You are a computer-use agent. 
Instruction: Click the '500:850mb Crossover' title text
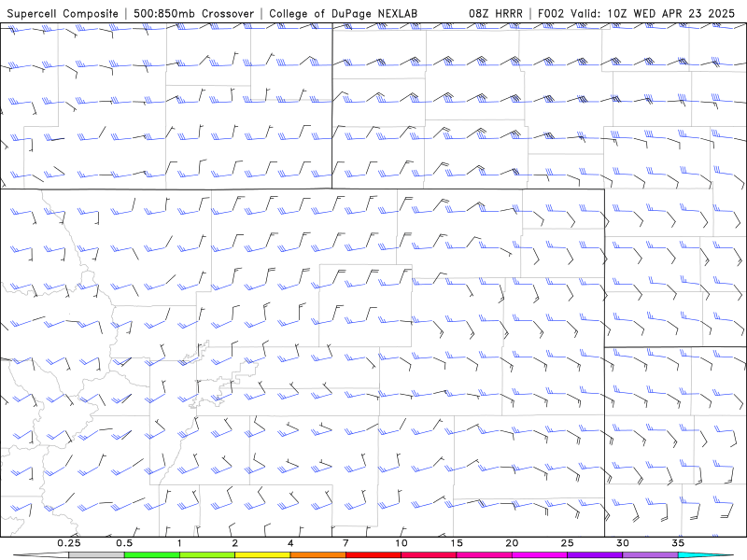194,13
